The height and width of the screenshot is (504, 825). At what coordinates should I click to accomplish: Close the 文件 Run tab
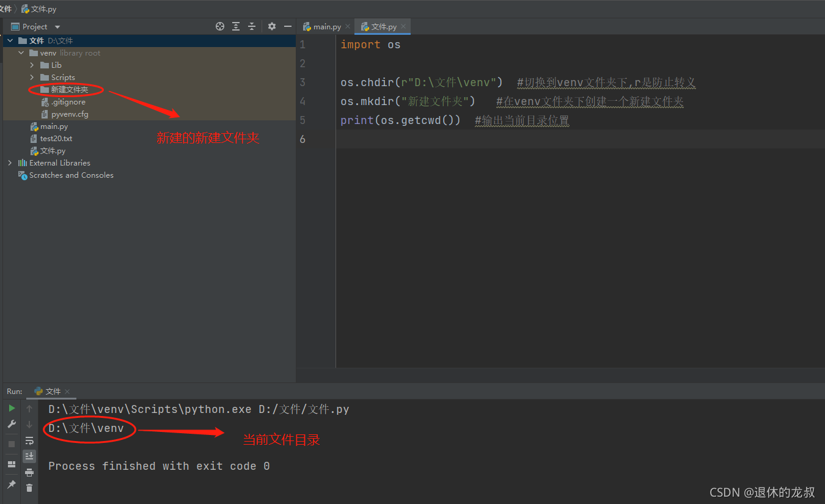[67, 391]
